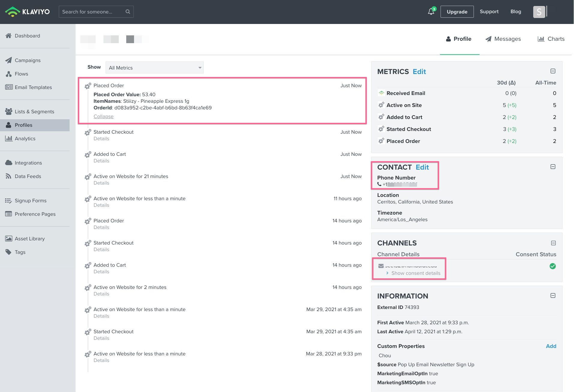574x392 pixels.
Task: Select Integrations in the sidebar
Action: [x=28, y=163]
